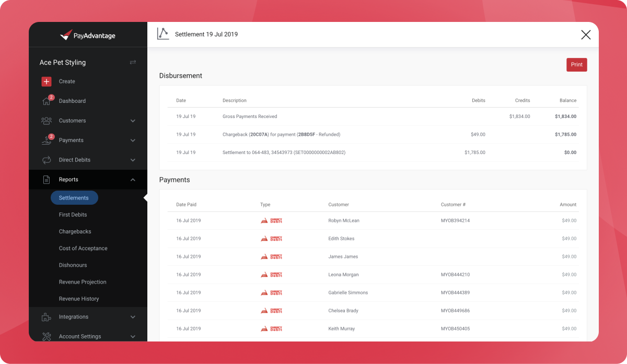Expand the Account Settings menu chevron

(x=133, y=337)
